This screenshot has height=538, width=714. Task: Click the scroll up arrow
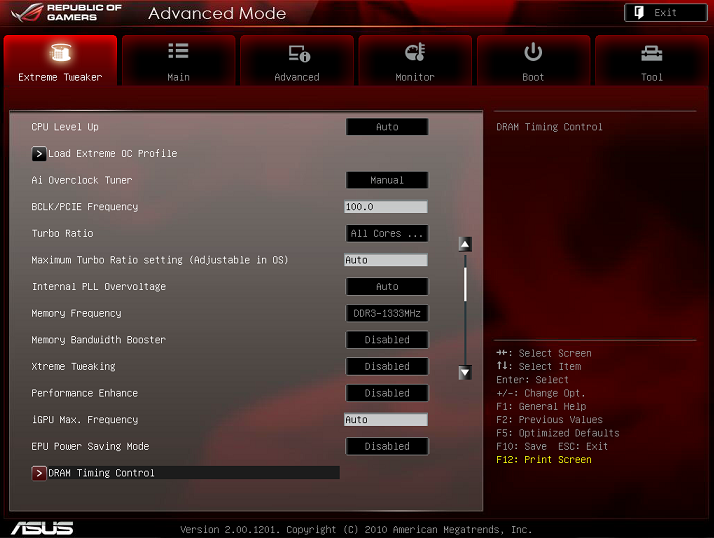tap(465, 245)
